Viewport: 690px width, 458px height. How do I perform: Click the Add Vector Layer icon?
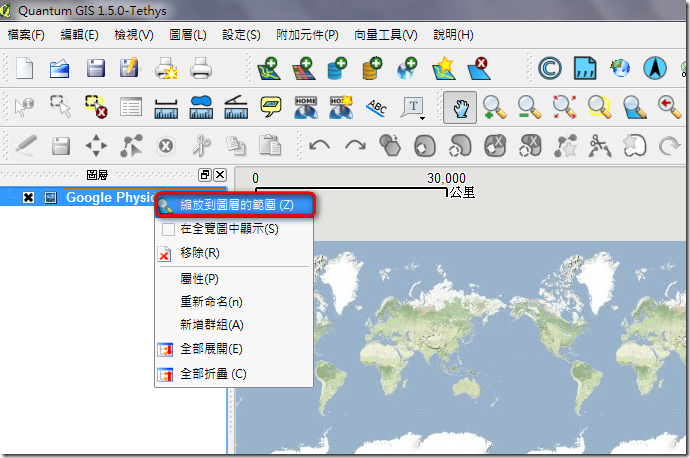tap(269, 69)
